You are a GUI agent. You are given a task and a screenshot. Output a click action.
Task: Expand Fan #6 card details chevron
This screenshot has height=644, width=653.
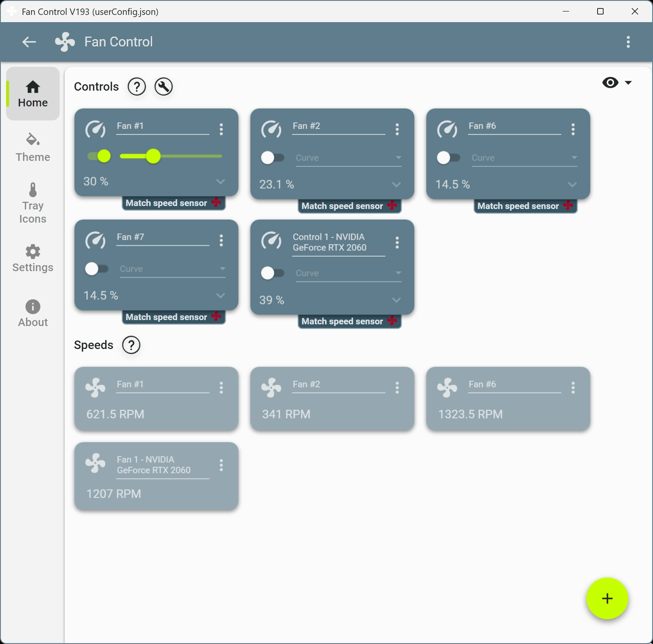[572, 185]
